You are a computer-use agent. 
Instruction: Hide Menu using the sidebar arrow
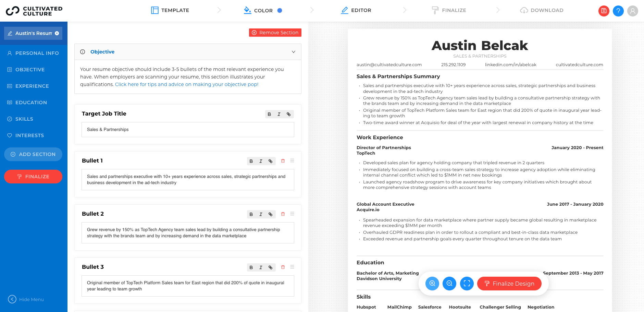click(x=12, y=299)
